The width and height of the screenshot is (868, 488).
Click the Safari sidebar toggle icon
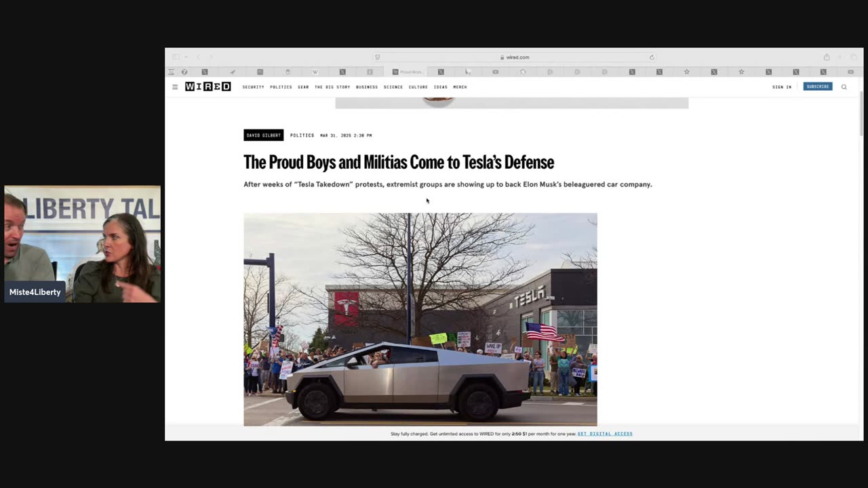point(176,57)
